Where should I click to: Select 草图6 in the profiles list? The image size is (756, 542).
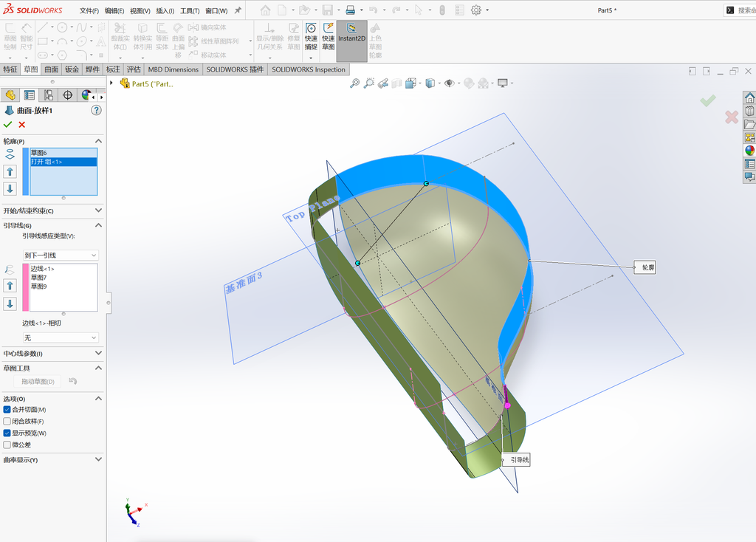point(63,152)
